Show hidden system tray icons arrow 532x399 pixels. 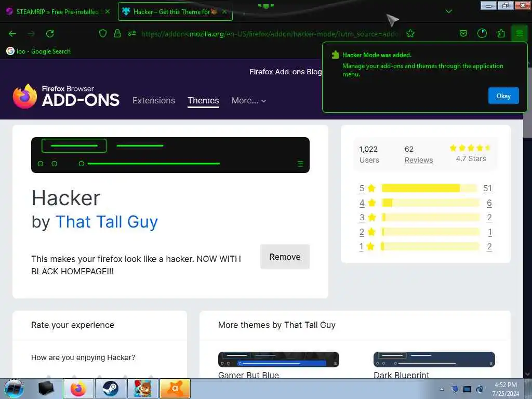[442, 389]
